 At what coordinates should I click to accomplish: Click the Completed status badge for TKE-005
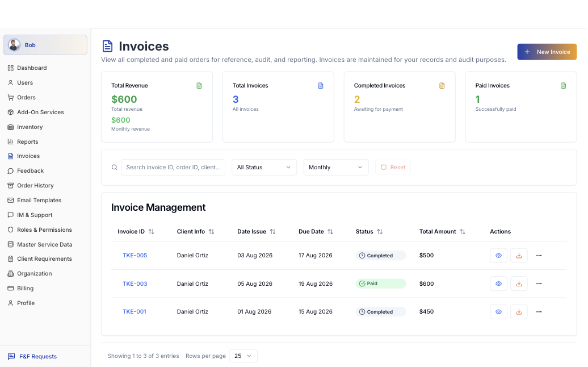tap(381, 256)
